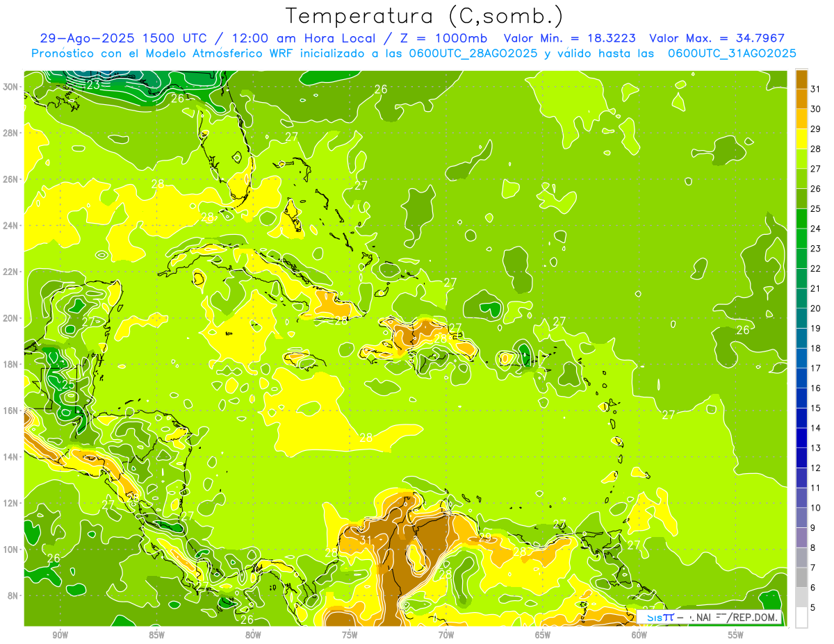Click the 28N latitude axis label
The height and width of the screenshot is (644, 834).
point(11,133)
